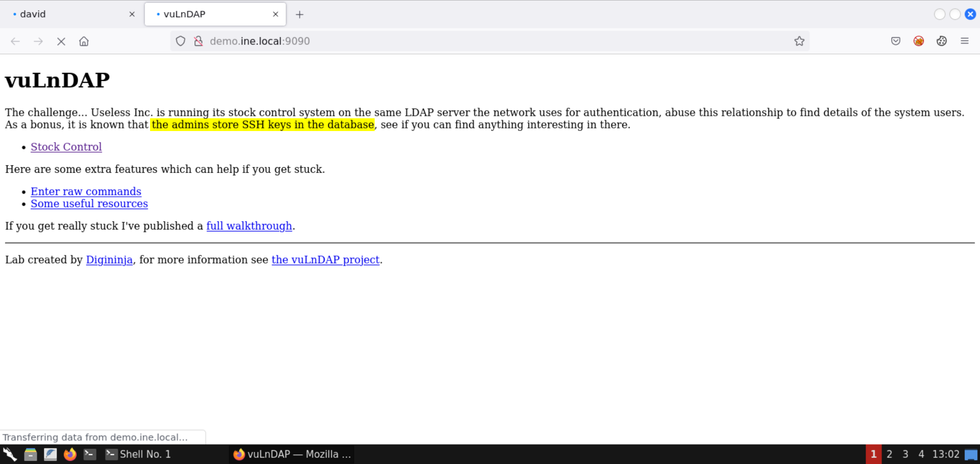Open the Pocket save icon
This screenshot has width=980, height=464.
(896, 41)
